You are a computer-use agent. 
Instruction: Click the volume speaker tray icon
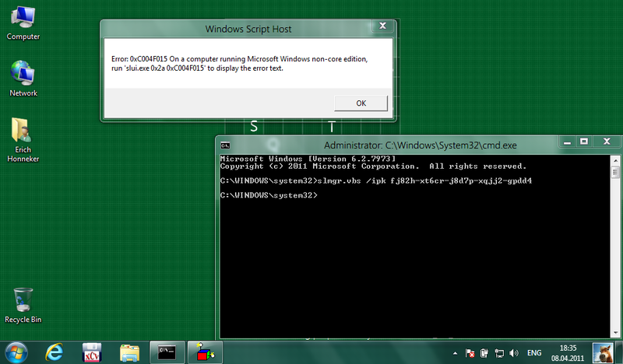515,353
